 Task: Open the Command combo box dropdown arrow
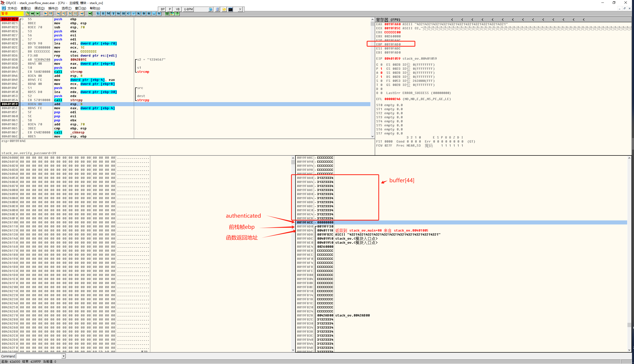pyautogui.click(x=64, y=356)
